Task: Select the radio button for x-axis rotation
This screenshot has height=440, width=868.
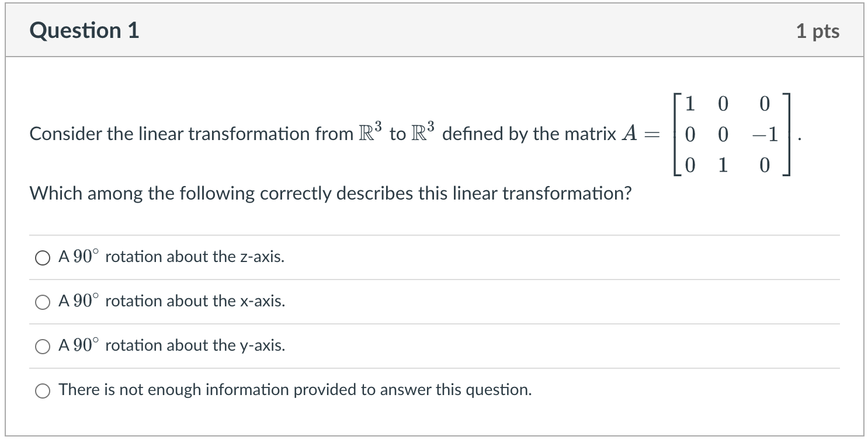Action: (42, 302)
